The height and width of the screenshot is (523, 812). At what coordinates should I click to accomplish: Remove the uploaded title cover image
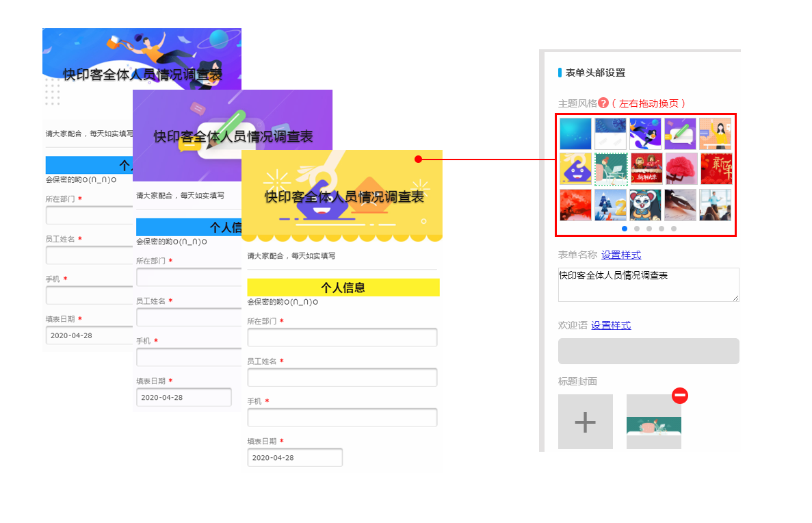(679, 396)
